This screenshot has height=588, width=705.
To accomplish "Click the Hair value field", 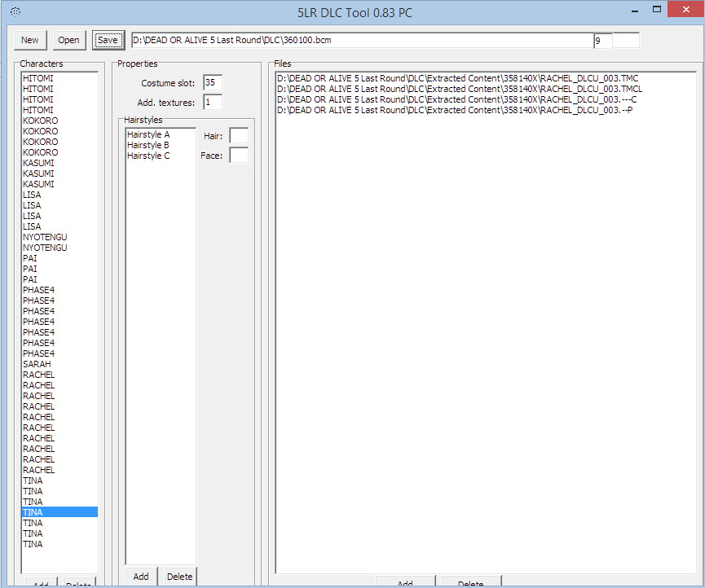I will point(239,136).
